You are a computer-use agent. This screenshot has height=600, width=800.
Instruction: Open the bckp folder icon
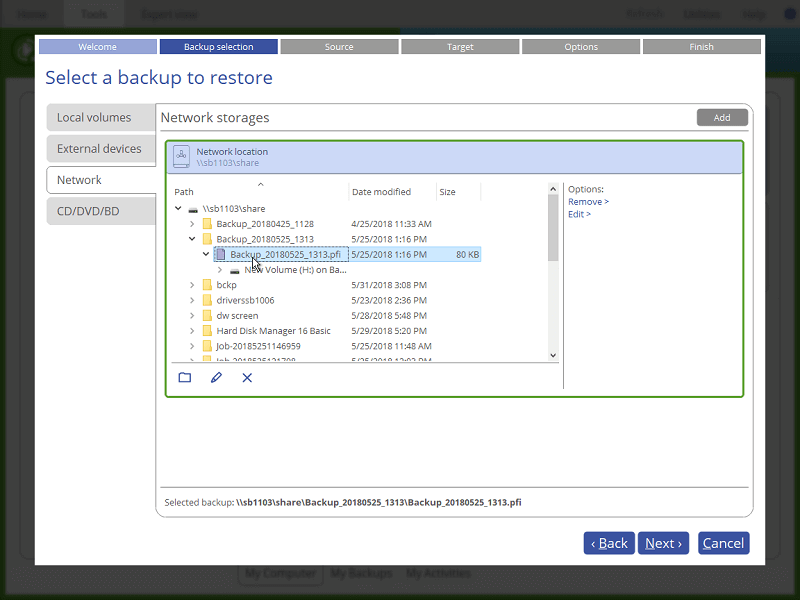coord(208,284)
